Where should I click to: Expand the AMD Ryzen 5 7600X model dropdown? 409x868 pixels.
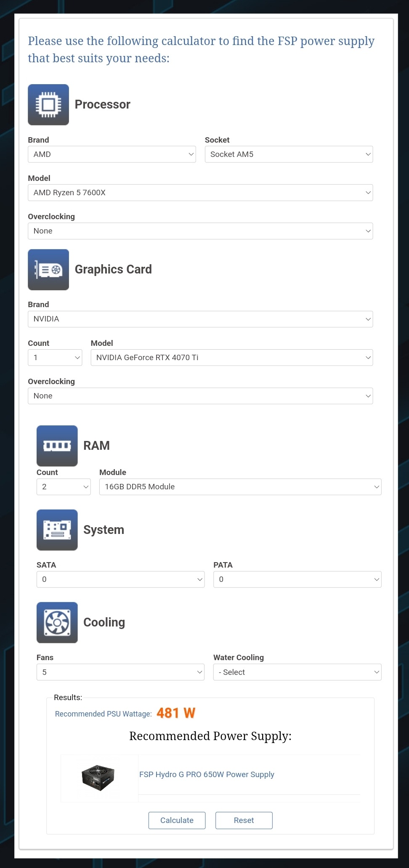[200, 193]
